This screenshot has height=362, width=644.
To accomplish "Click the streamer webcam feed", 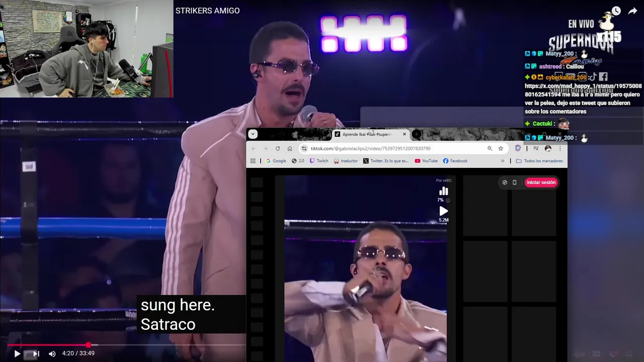I will [87, 49].
